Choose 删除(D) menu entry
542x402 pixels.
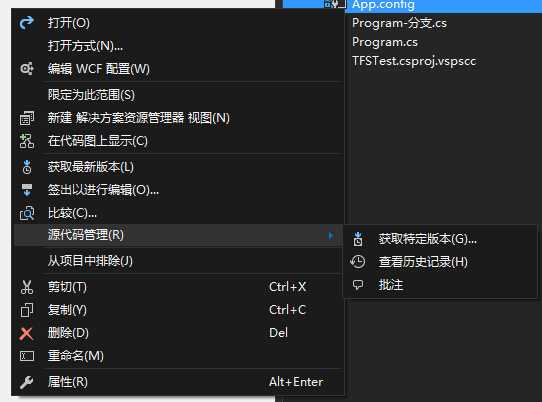click(x=178, y=333)
